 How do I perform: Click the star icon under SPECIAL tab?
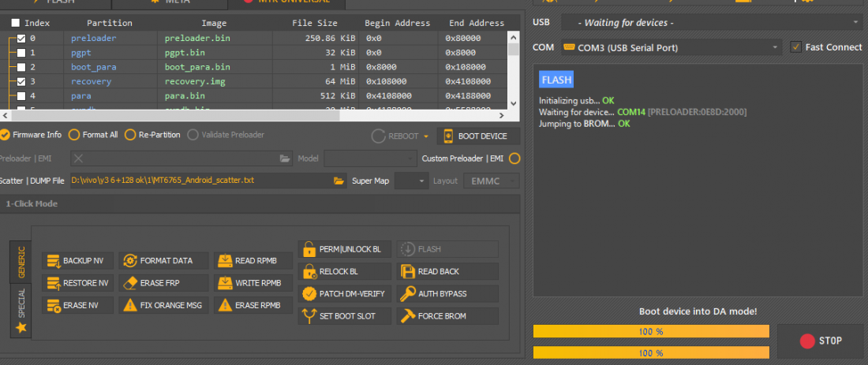click(21, 329)
